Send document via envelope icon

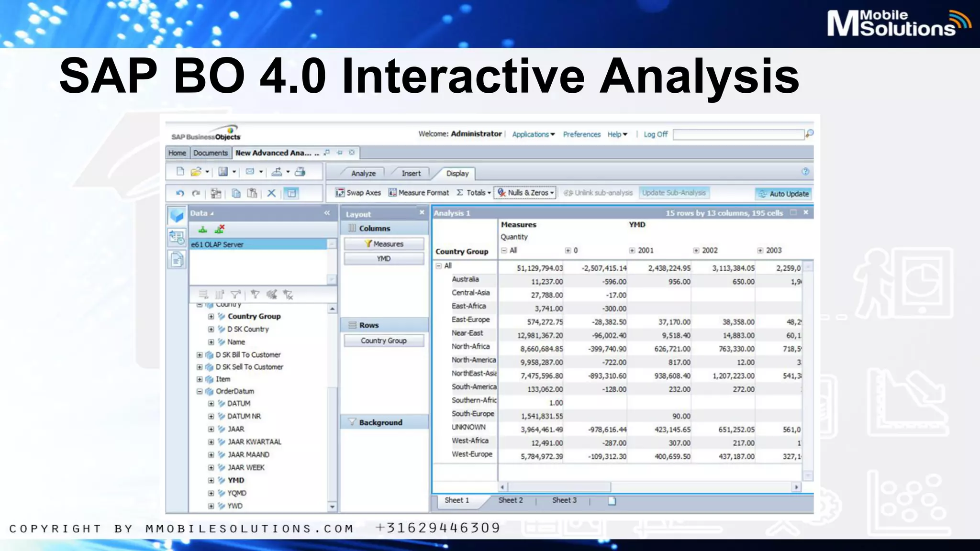coord(250,172)
